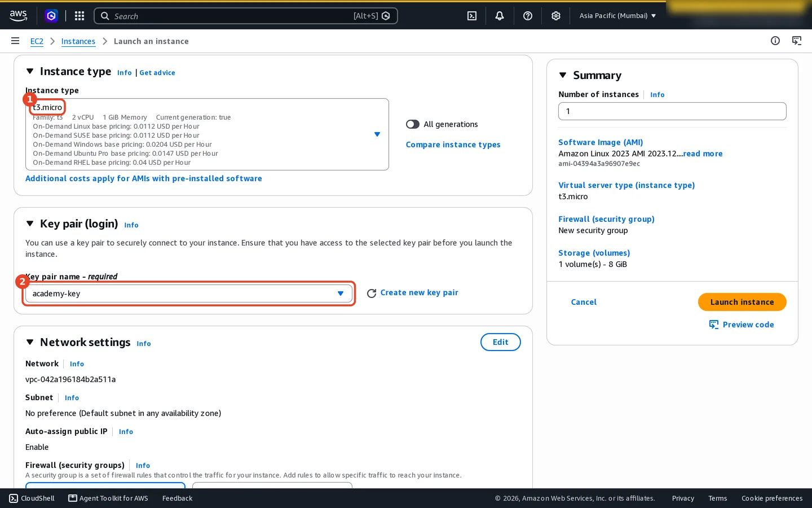
Task: Collapse the Instance type section
Action: (30, 71)
